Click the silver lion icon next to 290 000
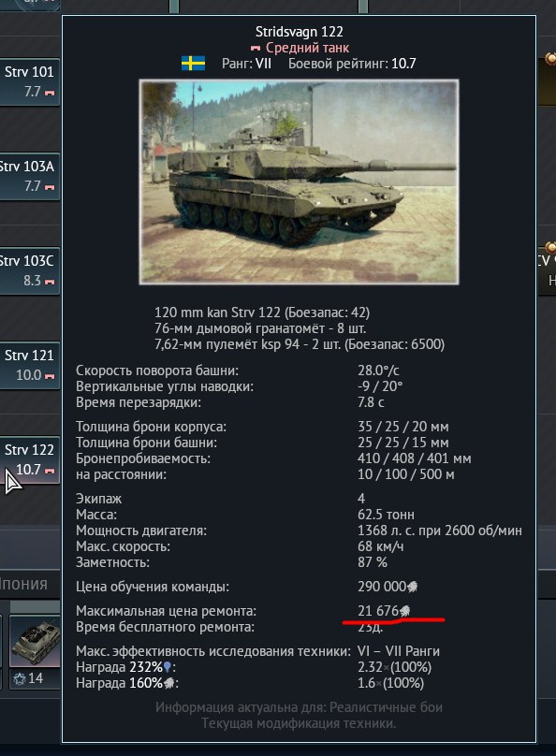The image size is (556, 756). [412, 587]
